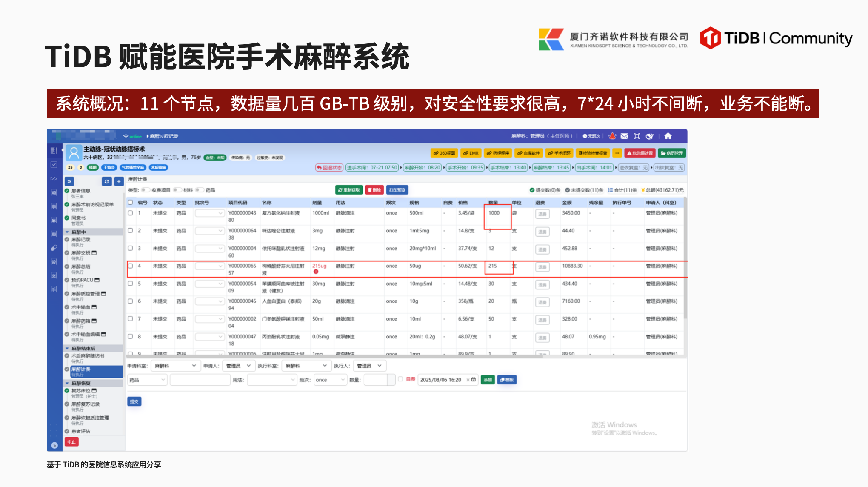Select 麻醉记录 in the step list
868x487 pixels.
click(x=81, y=239)
